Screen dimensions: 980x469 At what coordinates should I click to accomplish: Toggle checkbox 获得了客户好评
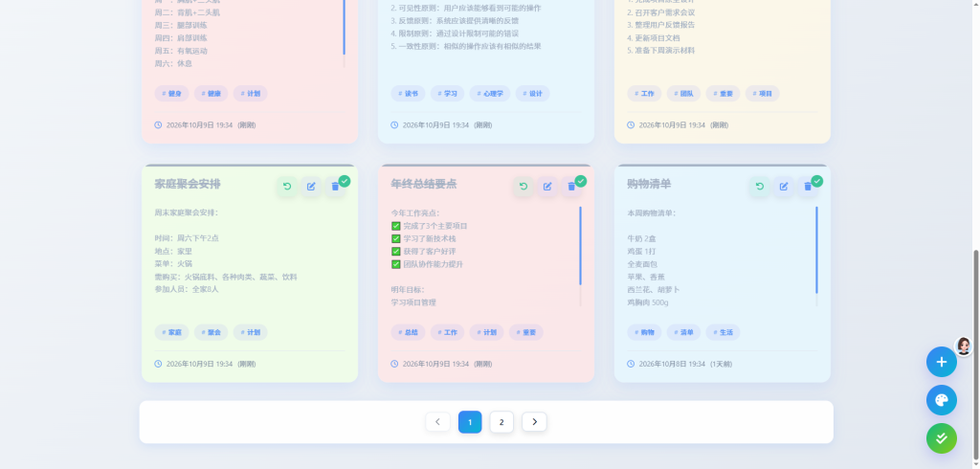[395, 252]
